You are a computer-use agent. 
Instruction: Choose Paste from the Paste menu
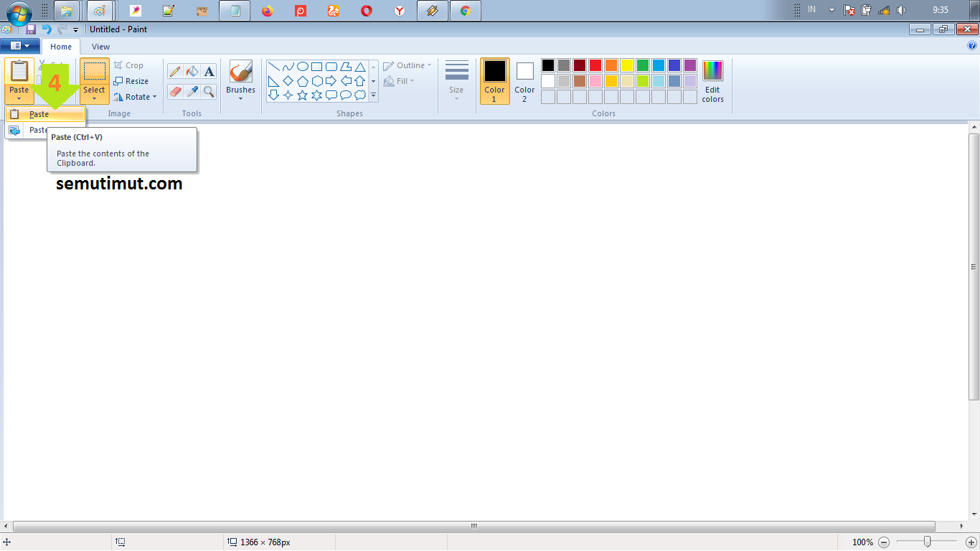tap(39, 113)
